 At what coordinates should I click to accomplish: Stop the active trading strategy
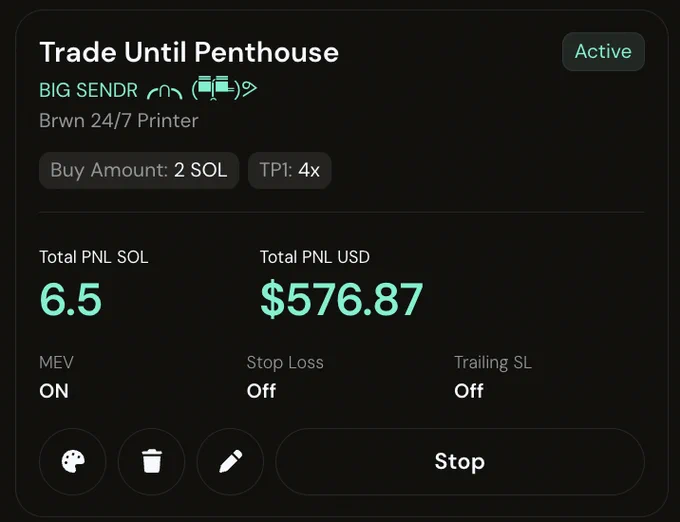pos(460,461)
